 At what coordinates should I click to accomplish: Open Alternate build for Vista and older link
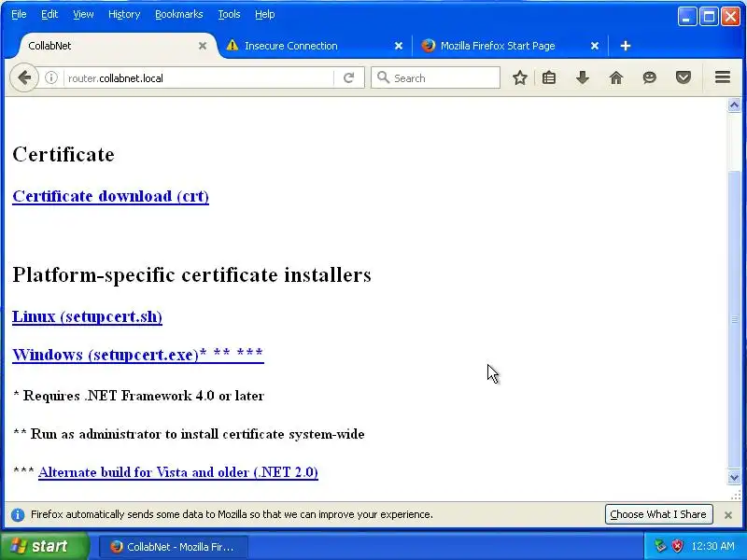pyautogui.click(x=178, y=472)
